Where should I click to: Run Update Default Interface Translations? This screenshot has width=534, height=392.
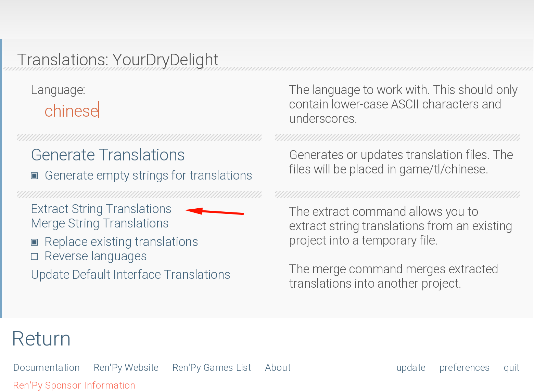pyautogui.click(x=130, y=275)
